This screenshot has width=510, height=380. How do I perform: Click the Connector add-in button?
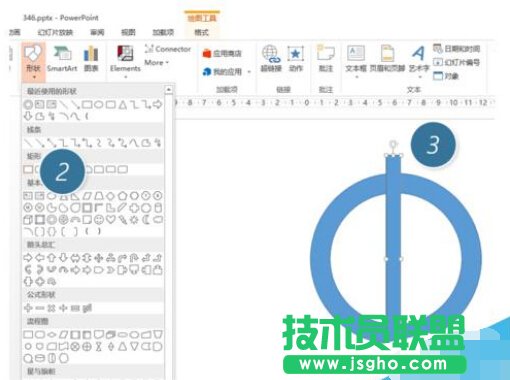(x=168, y=49)
